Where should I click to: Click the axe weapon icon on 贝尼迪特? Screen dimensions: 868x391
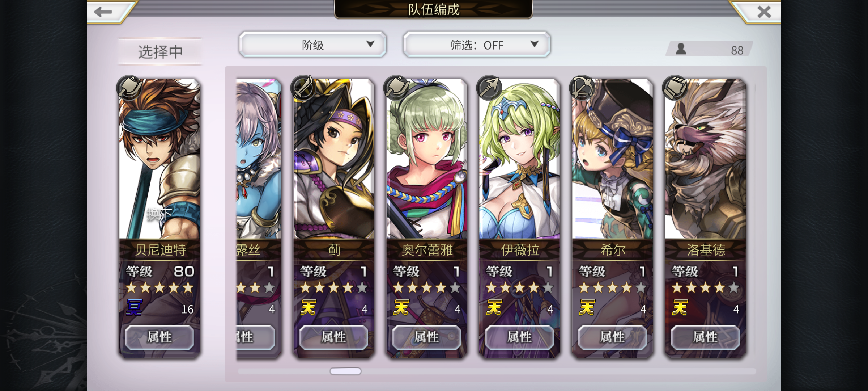(129, 88)
